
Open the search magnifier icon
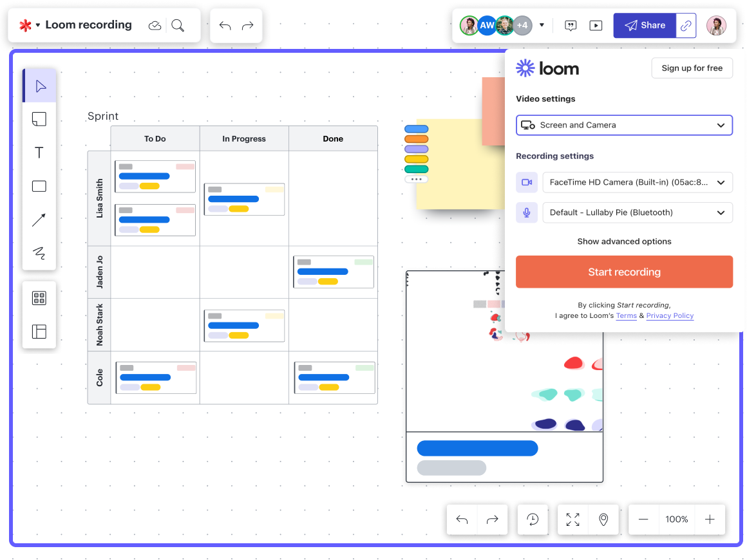(x=178, y=25)
